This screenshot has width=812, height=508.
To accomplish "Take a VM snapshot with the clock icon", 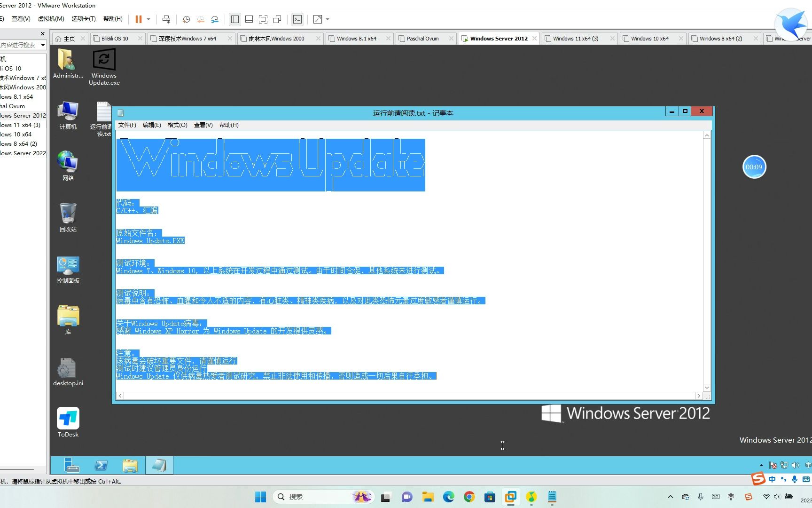I will [186, 19].
